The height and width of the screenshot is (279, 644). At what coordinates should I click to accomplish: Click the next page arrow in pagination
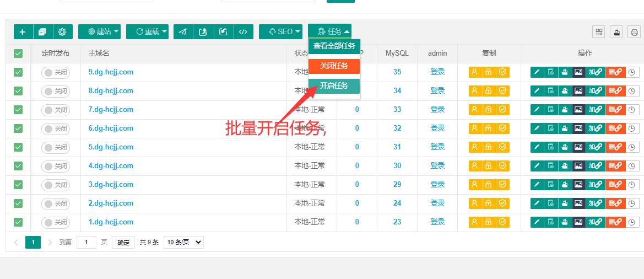(50, 243)
